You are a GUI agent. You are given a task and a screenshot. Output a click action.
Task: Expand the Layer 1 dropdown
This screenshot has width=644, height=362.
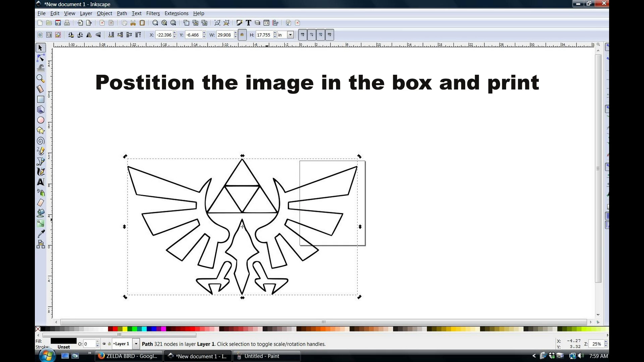click(136, 344)
